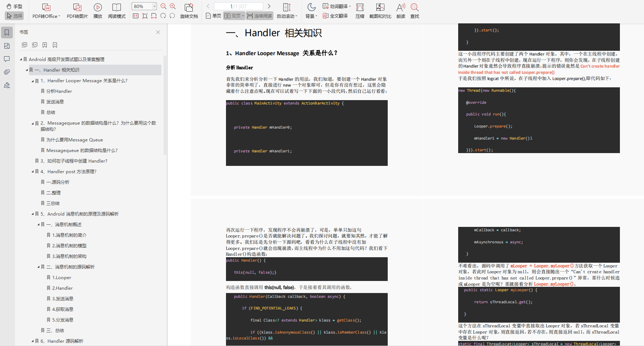This screenshot has width=644, height=346.
Task: Click the fit-page icon
Action: coord(145,16)
